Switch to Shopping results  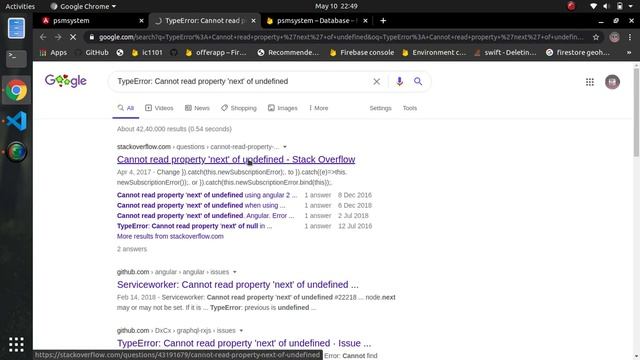[239, 108]
